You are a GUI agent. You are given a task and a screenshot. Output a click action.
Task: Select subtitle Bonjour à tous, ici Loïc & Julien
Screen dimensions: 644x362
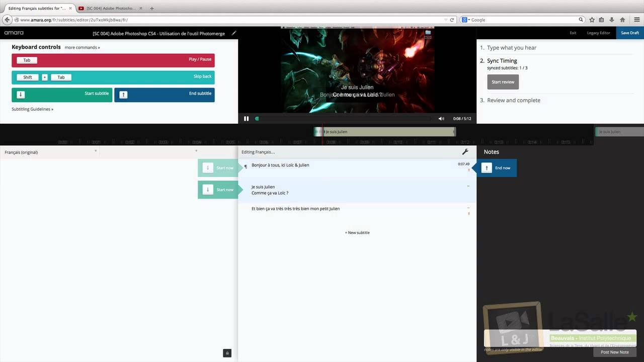click(x=357, y=168)
